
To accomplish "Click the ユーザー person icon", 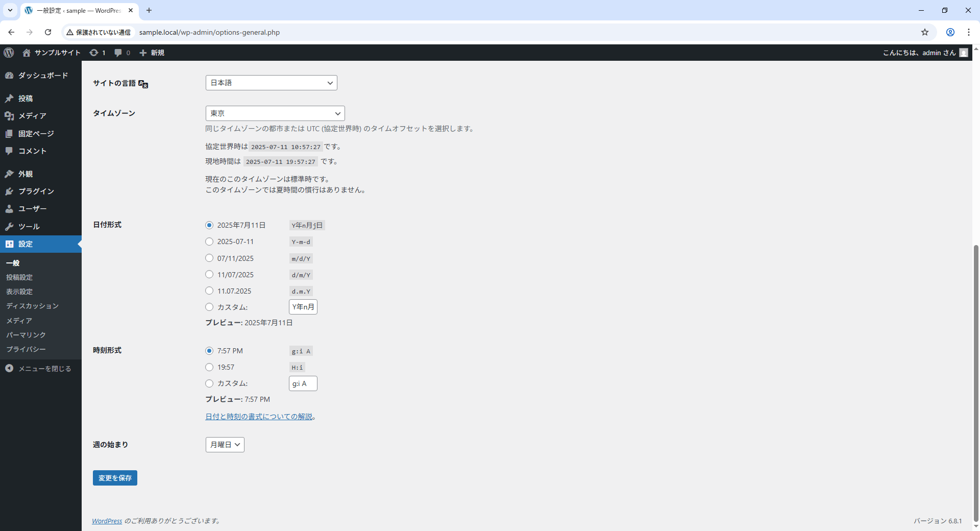I will [x=9, y=209].
